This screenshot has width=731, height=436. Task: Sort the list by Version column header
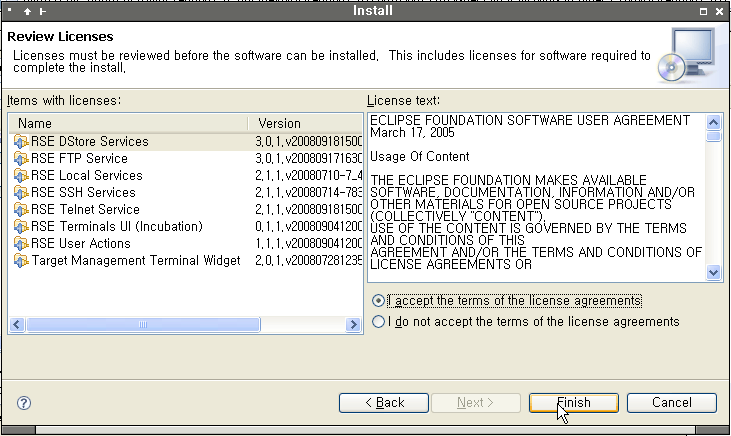[x=306, y=124]
